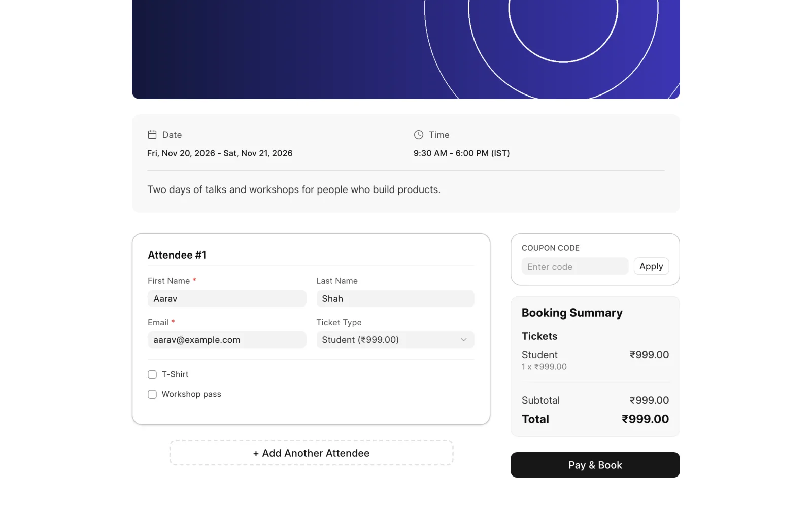Open the Ticket Type dropdown
The width and height of the screenshot is (812, 508).
tap(395, 340)
